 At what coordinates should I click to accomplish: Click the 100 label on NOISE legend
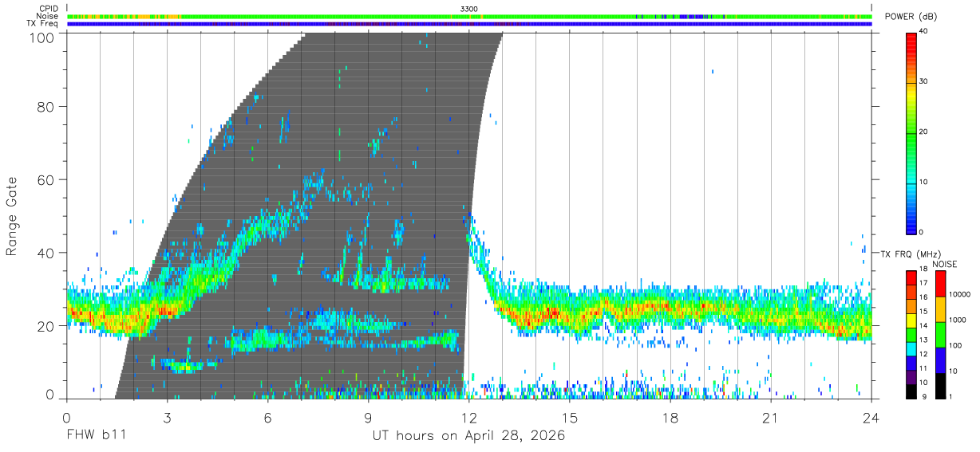pyautogui.click(x=954, y=345)
